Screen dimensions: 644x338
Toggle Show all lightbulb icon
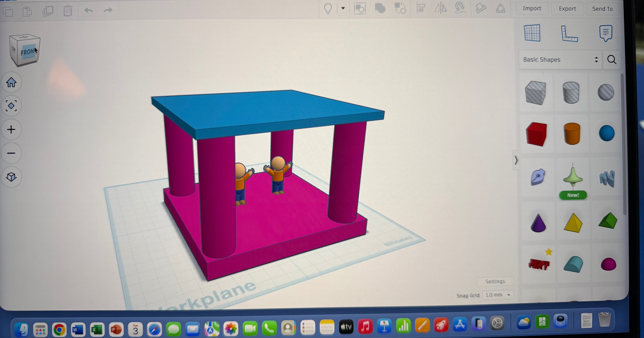click(328, 9)
